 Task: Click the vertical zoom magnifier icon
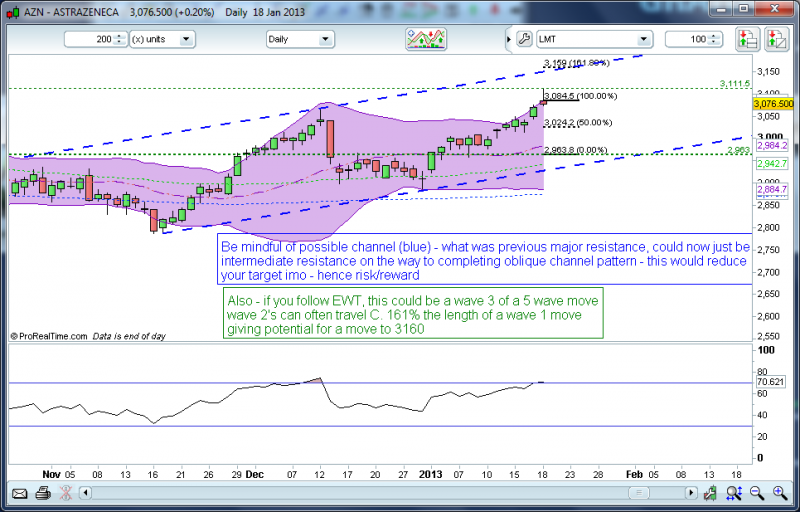click(734, 493)
